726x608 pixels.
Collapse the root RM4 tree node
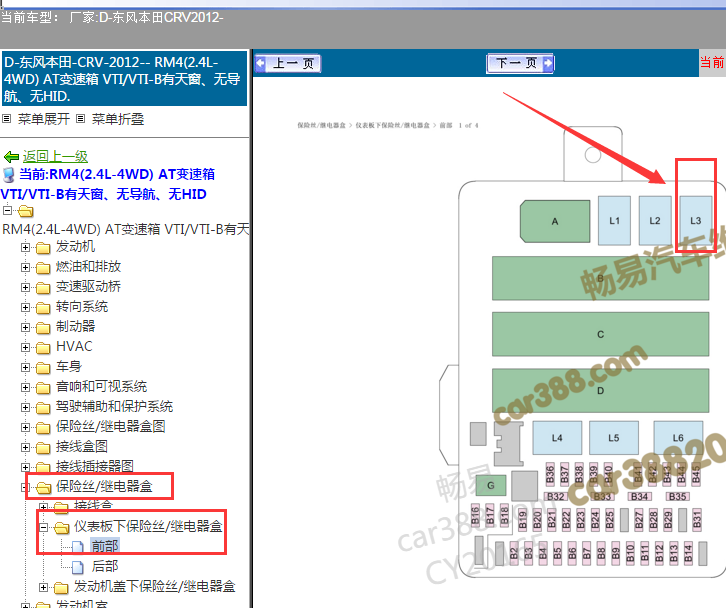tap(7, 210)
